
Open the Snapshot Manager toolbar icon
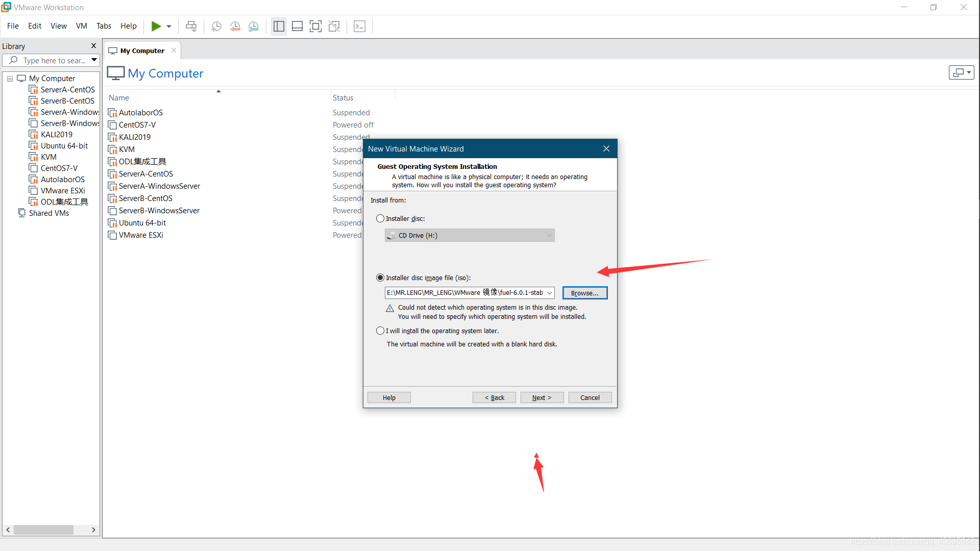(x=254, y=26)
